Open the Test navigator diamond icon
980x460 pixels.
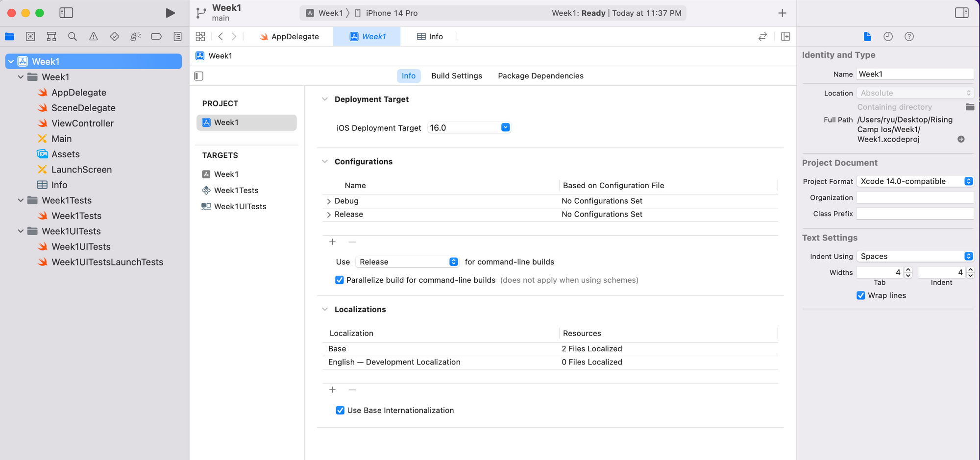[x=115, y=36]
